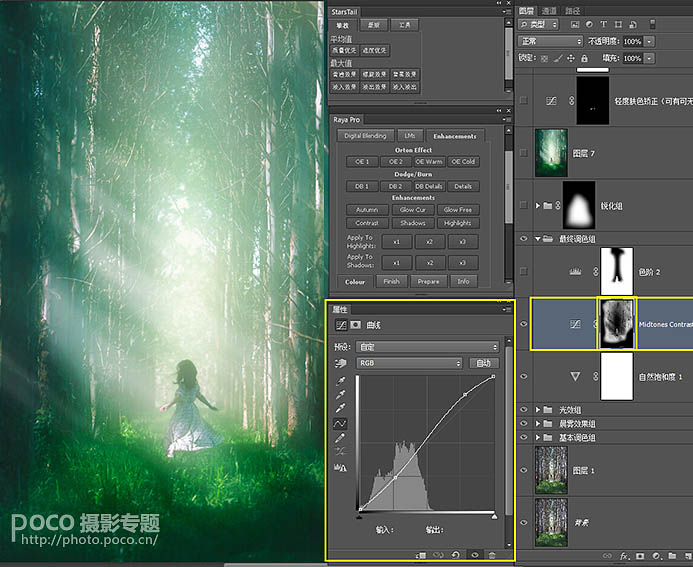Viewport: 693px width, 567px height.
Task: Select the type layer filter icon
Action: click(603, 25)
